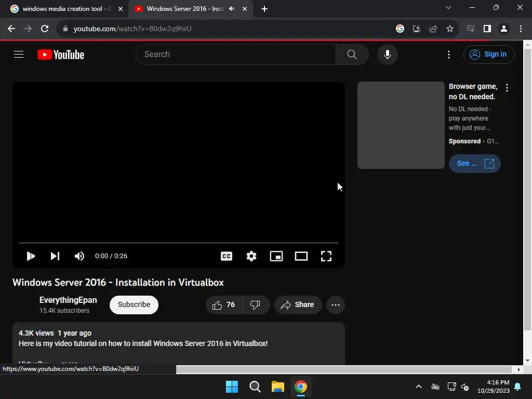The width and height of the screenshot is (532, 399).
Task: Close the windows media creation tool tab
Action: [x=120, y=9]
